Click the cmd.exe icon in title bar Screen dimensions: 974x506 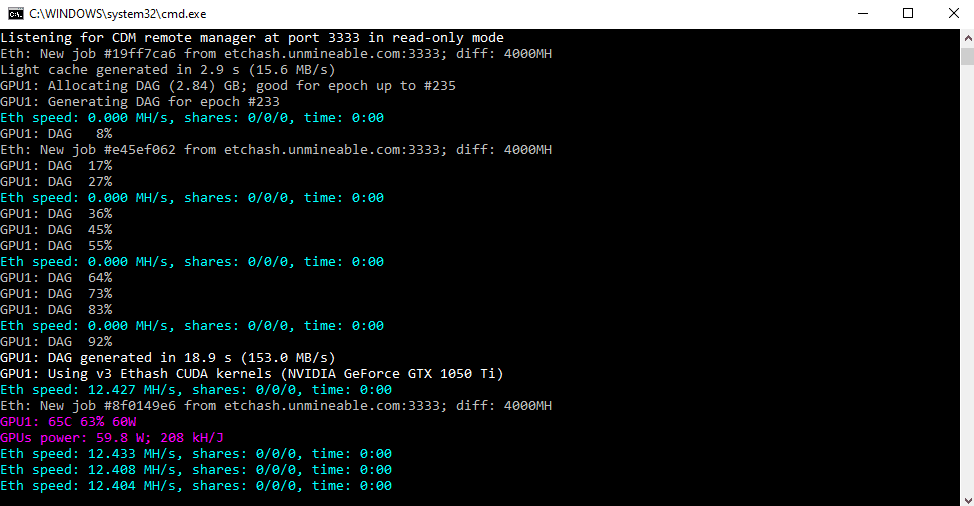[x=15, y=14]
